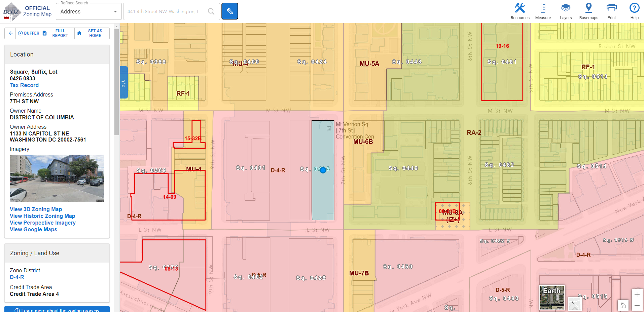Open the Layers panel
This screenshot has height=312, width=644.
coord(566,11)
